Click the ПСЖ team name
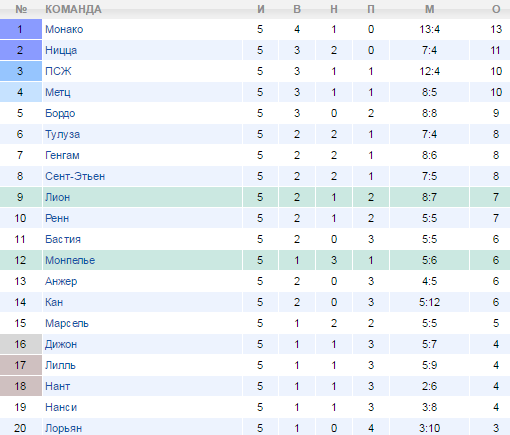The width and height of the screenshot is (510, 435). (58, 71)
